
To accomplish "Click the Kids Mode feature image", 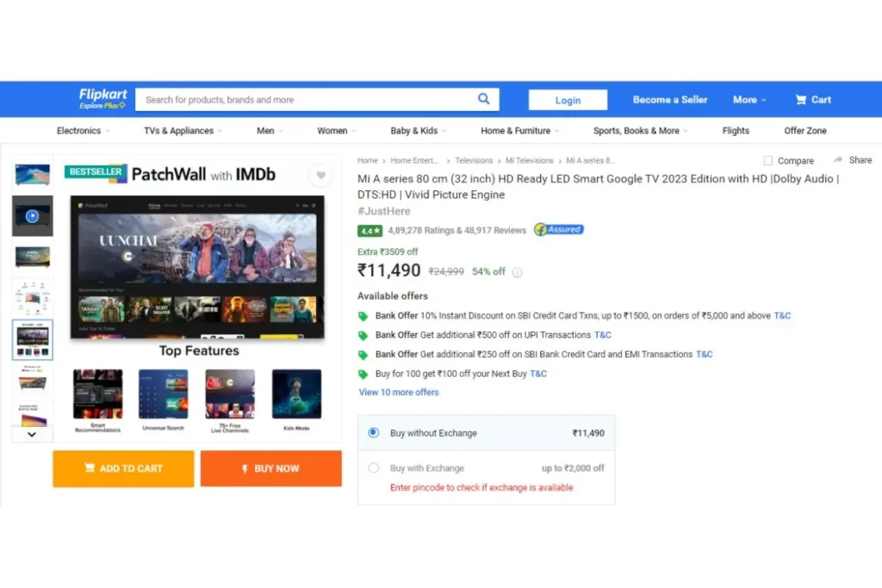I will coord(296,394).
